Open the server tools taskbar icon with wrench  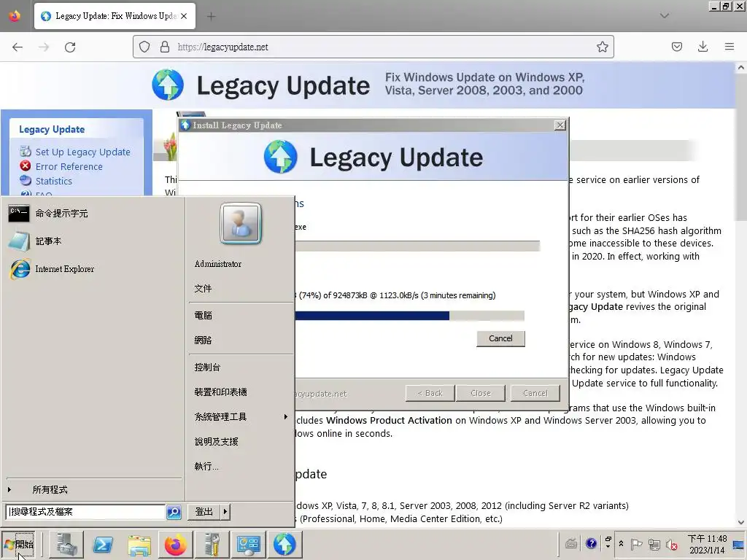(x=212, y=544)
